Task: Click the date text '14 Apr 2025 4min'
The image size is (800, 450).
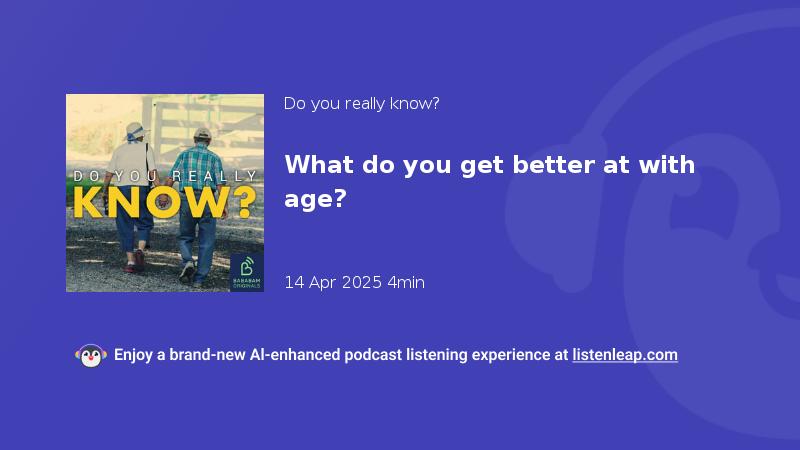Action: 354,282
